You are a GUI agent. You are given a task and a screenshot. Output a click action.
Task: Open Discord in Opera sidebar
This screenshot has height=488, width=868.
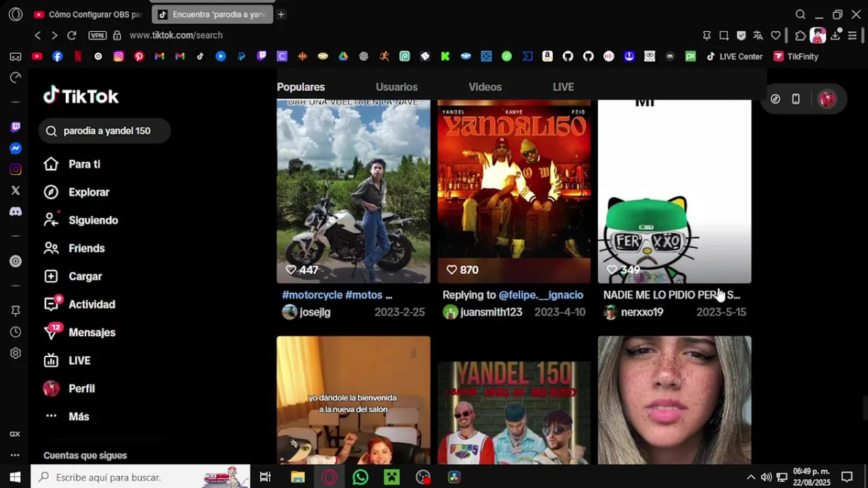pyautogui.click(x=16, y=211)
